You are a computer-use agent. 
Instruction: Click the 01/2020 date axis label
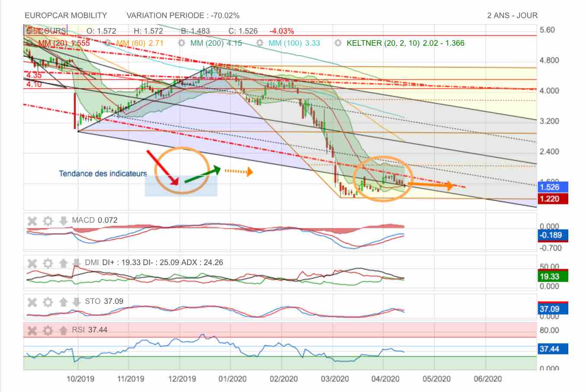coord(232,379)
